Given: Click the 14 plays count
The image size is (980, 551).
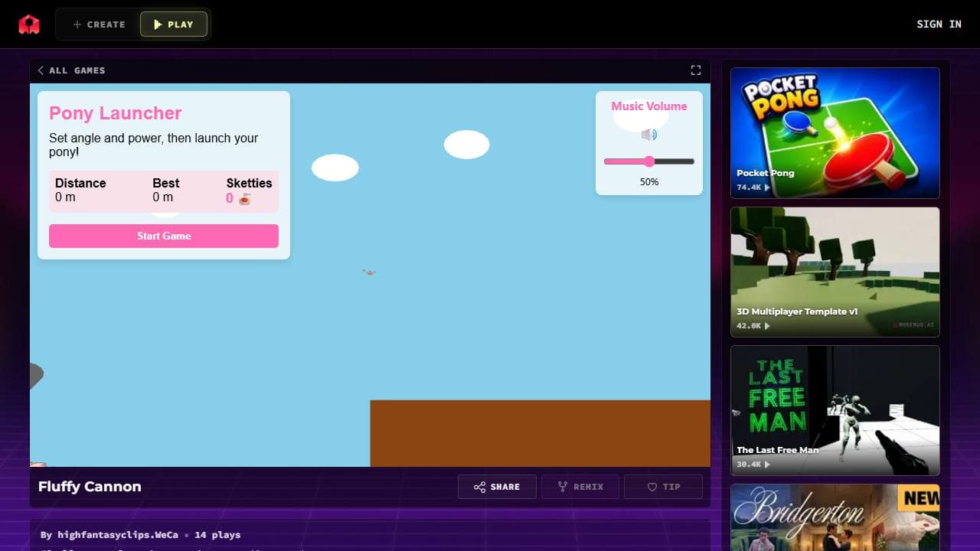Looking at the screenshot, I should tap(217, 535).
